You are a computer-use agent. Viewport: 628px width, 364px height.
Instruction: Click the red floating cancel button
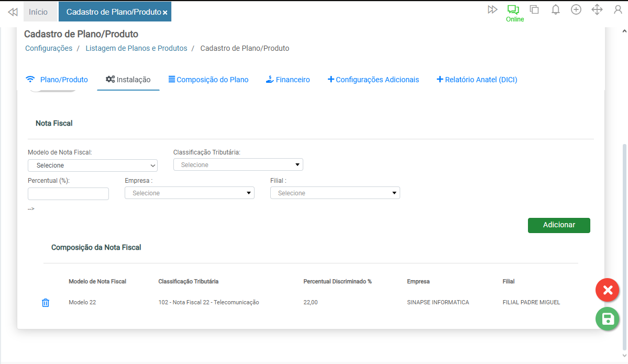click(607, 290)
